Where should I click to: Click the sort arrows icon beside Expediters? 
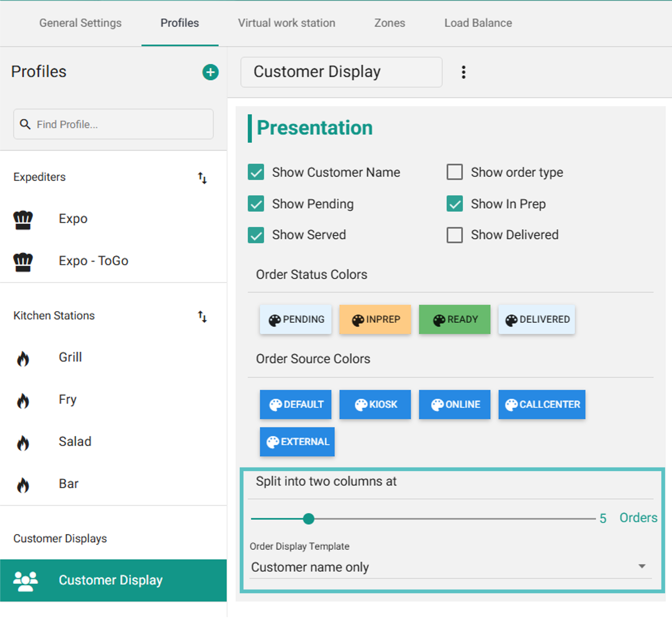pyautogui.click(x=202, y=178)
